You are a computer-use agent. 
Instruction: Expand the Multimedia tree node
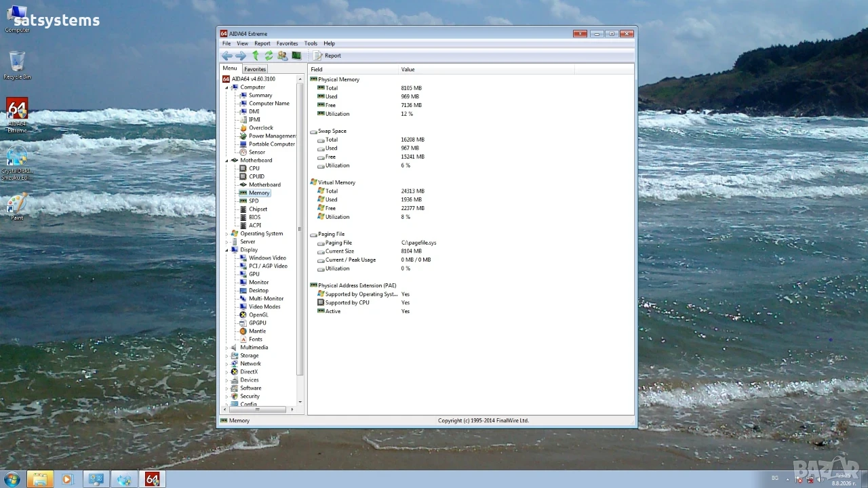227,348
